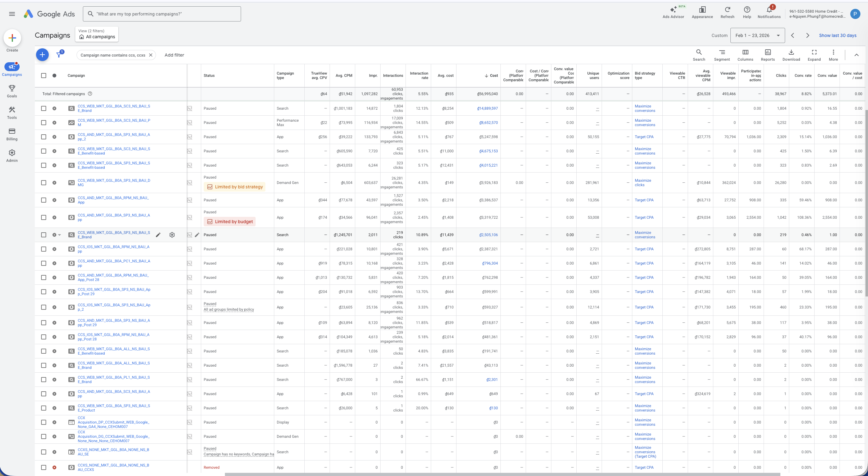Image resolution: width=868 pixels, height=476 pixels.
Task: Click the Show last 30 days link
Action: tap(837, 35)
